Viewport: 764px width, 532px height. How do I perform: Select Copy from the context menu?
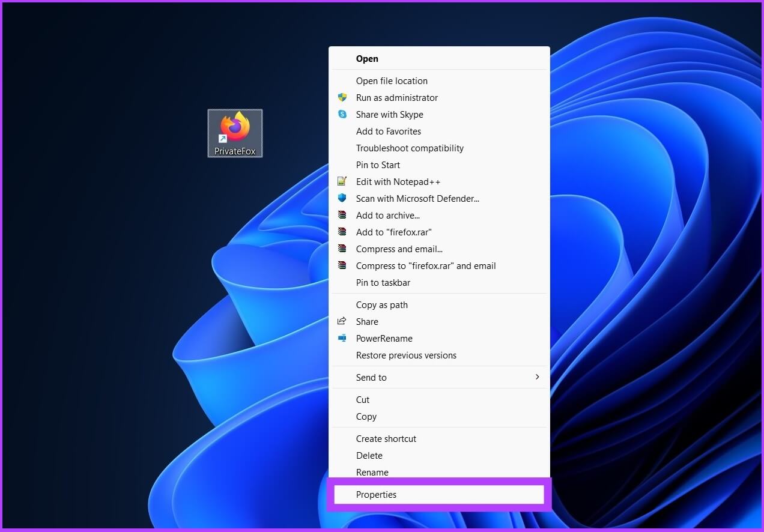point(439,416)
